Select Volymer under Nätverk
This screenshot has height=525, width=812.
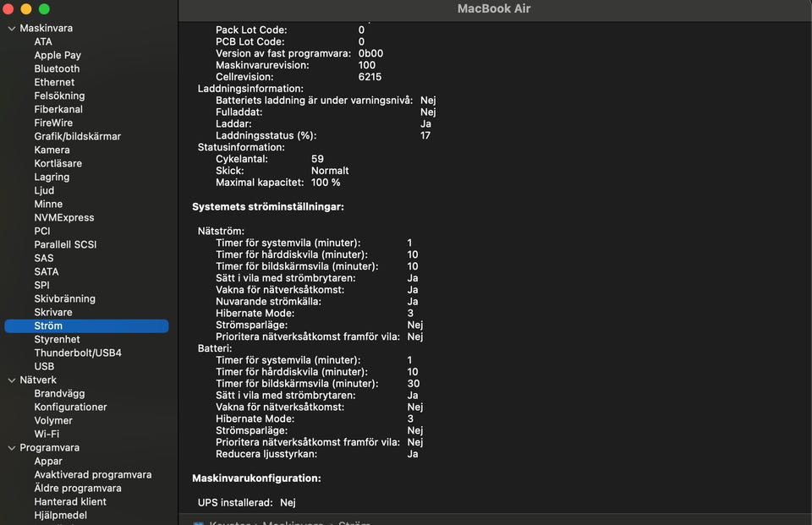(53, 420)
